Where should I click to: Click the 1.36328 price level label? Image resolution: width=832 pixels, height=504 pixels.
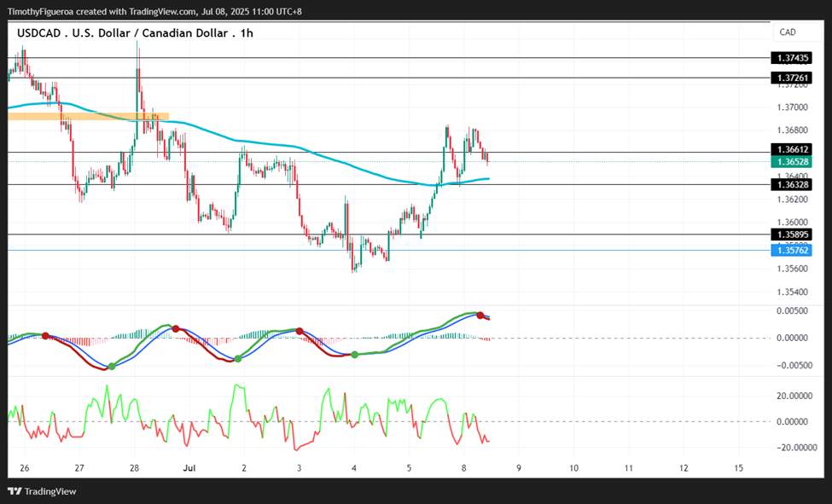point(793,184)
